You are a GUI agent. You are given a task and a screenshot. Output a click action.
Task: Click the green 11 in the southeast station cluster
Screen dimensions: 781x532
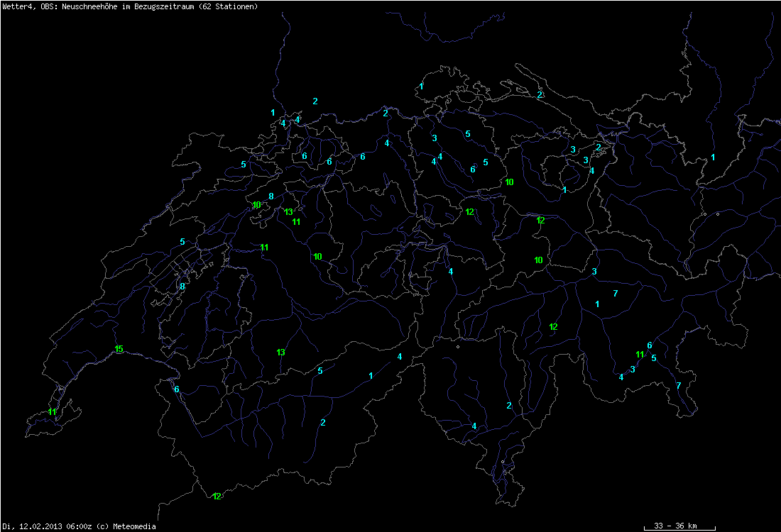point(640,355)
